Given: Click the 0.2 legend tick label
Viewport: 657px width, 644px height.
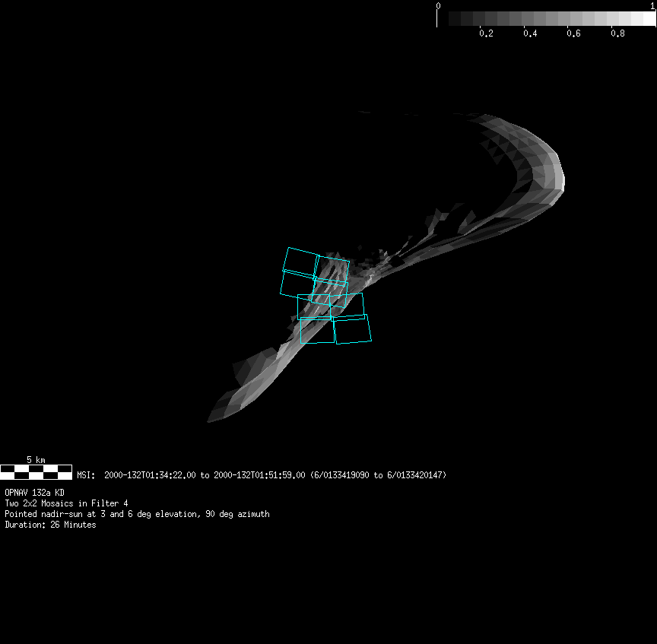Looking at the screenshot, I should point(486,33).
